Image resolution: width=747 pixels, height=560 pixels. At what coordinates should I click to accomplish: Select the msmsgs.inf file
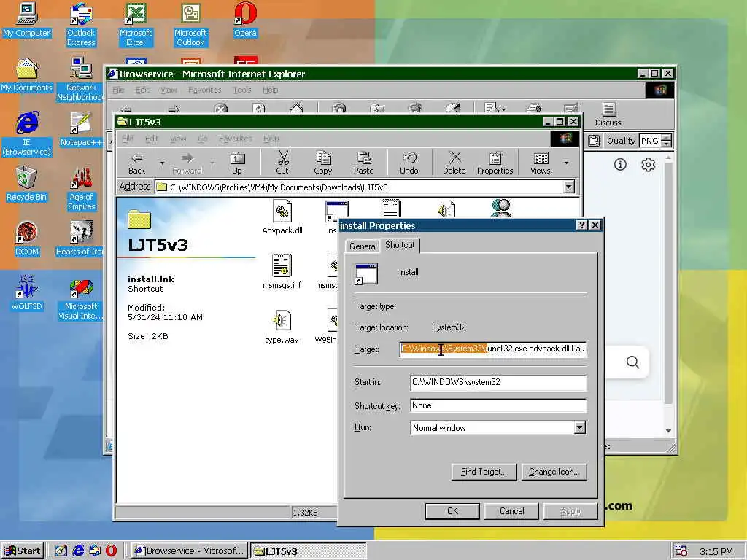click(282, 271)
